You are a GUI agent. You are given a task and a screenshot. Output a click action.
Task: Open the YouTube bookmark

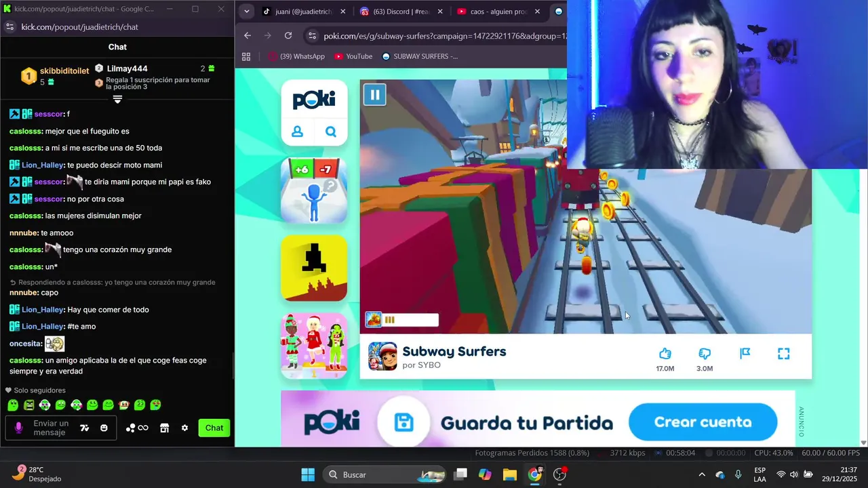click(x=353, y=56)
